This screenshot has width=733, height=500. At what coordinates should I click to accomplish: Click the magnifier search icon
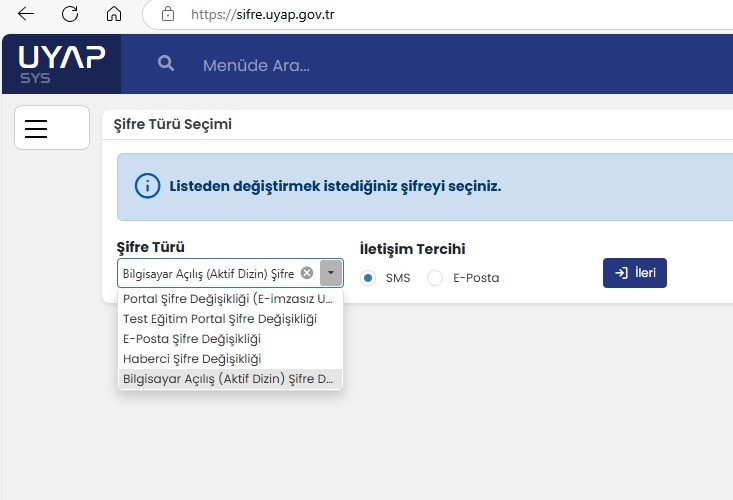pos(166,64)
